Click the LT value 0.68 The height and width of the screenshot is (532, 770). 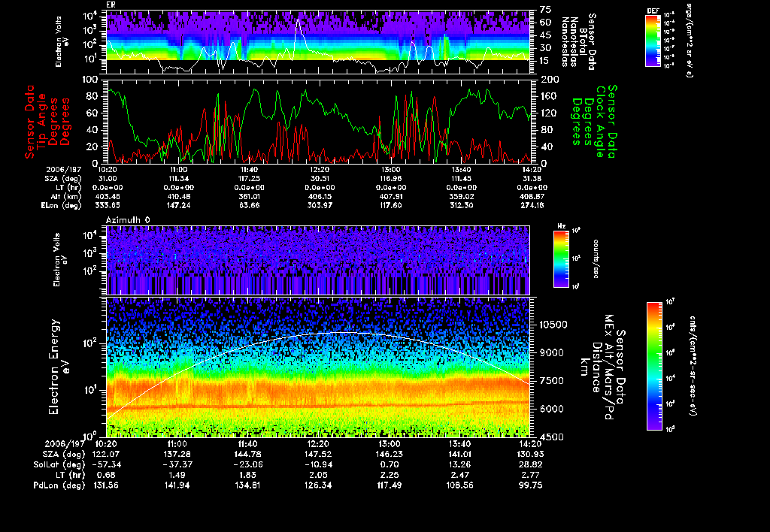(106, 475)
